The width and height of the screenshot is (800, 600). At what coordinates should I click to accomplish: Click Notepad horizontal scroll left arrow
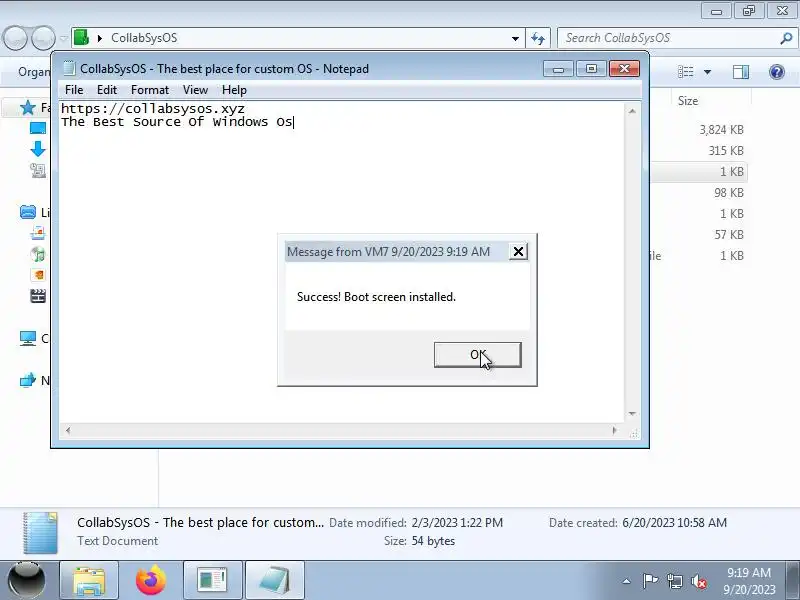(68, 431)
